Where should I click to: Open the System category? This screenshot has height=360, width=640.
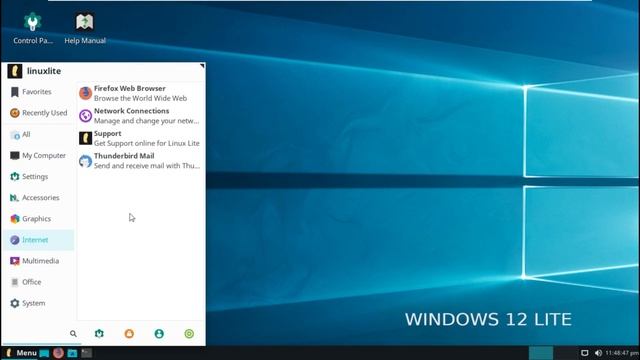[x=38, y=303]
